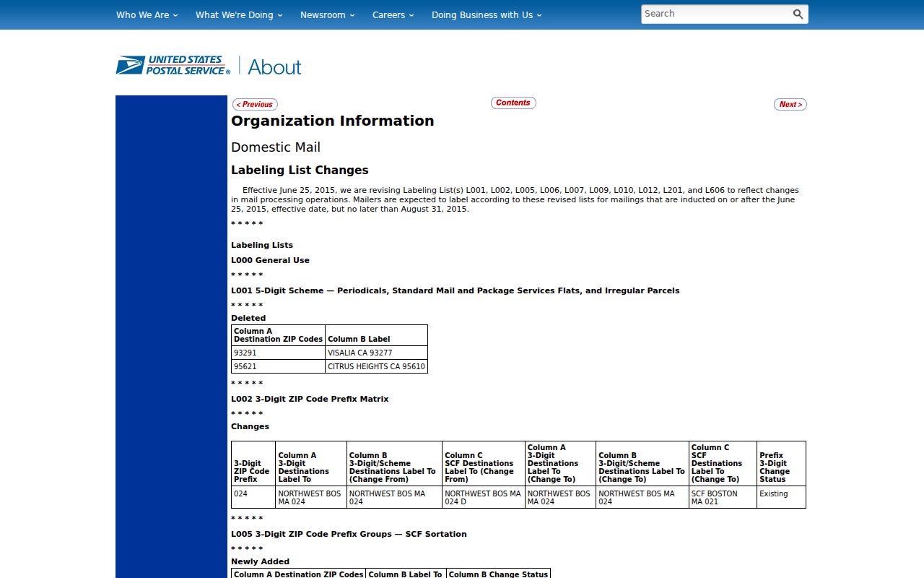Image resolution: width=924 pixels, height=578 pixels.
Task: Open the USPS eagle logo homepage link
Action: click(x=173, y=66)
